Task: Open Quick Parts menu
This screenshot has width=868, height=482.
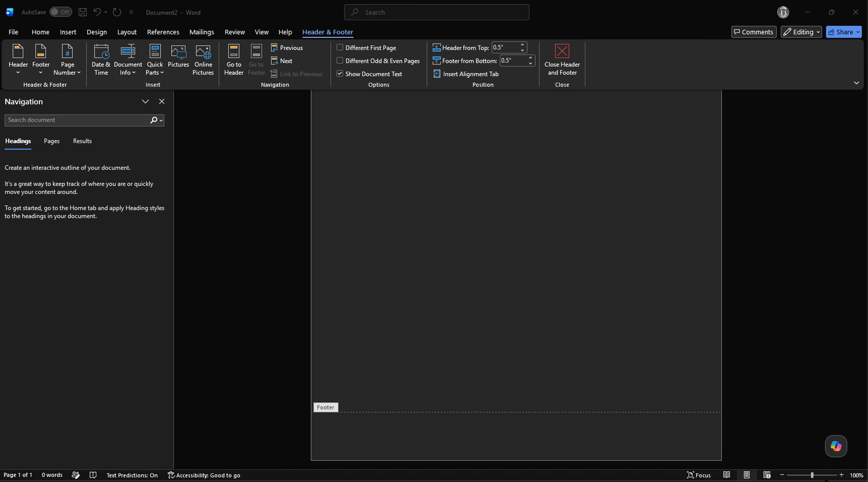Action: click(x=155, y=60)
